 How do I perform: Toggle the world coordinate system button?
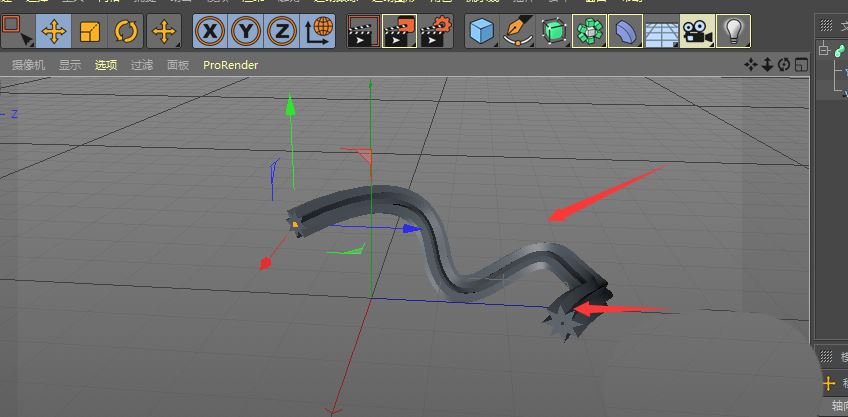point(320,32)
